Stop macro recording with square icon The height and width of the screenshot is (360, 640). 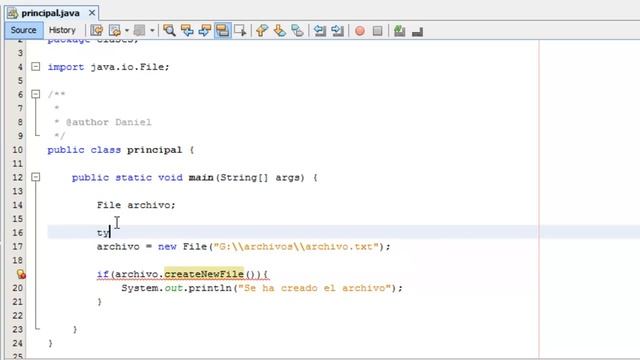378,31
